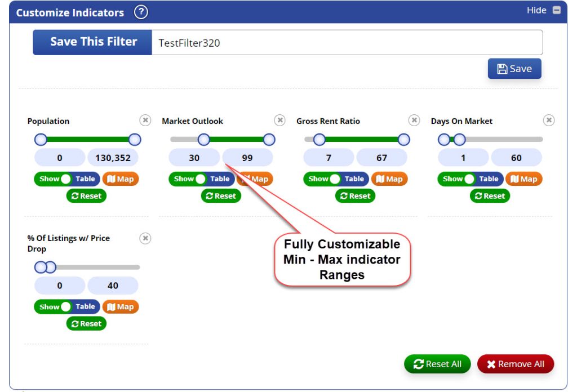The height and width of the screenshot is (392, 577).
Task: Click Days On Market maximum value 60
Action: coord(516,158)
